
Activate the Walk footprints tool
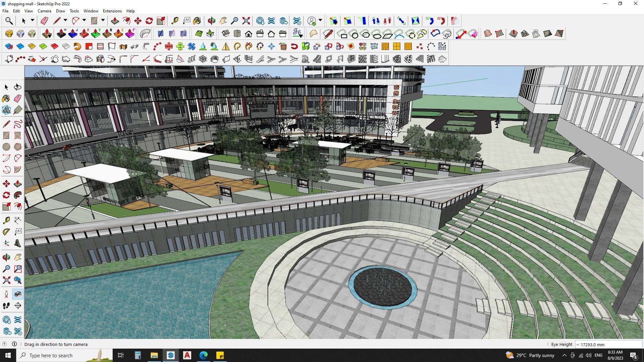pos(6,306)
